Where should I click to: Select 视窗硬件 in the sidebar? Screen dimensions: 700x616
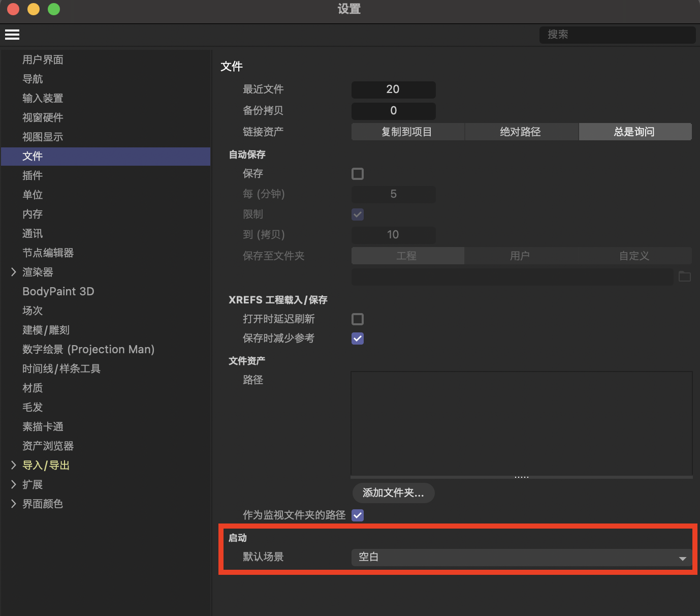(x=43, y=117)
